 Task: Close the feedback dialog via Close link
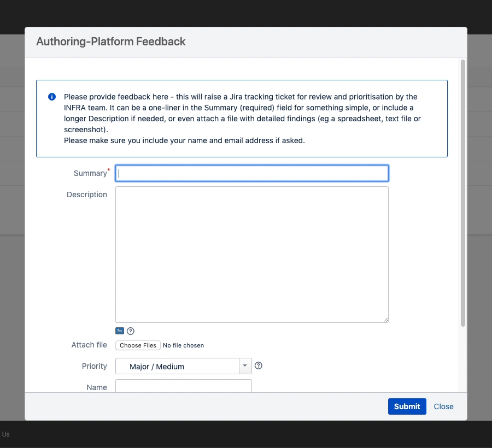443,406
